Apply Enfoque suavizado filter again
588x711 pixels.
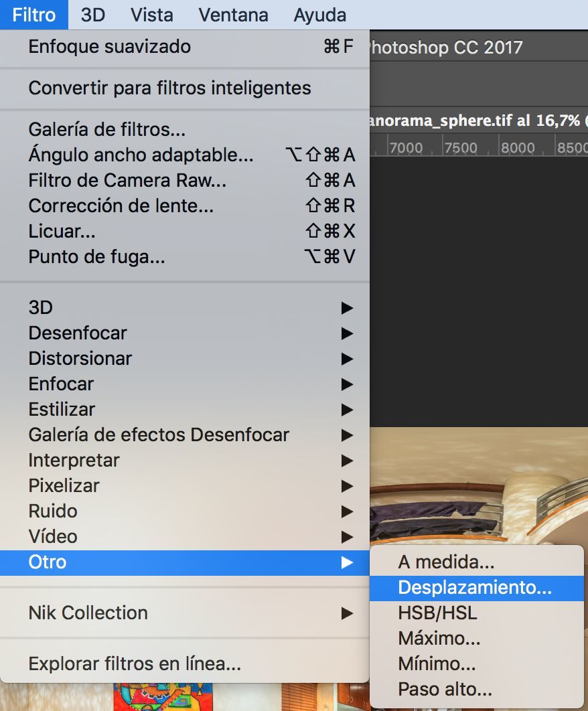coord(185,47)
